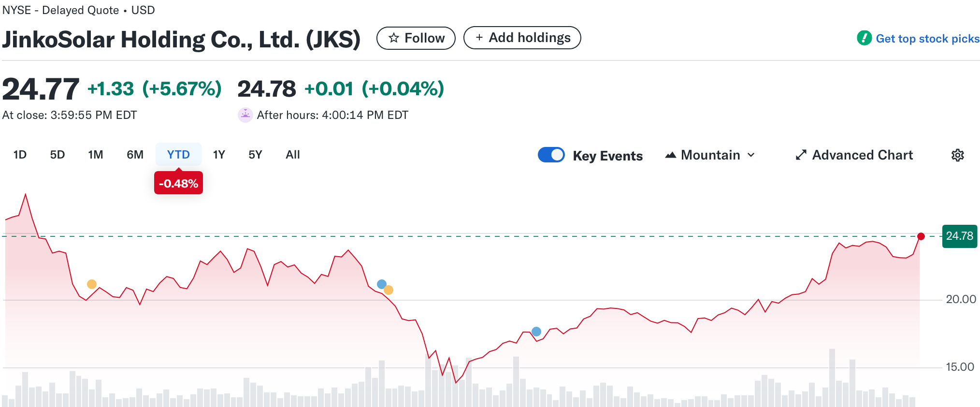Click the Add holdings button
This screenshot has height=407, width=980.
point(522,38)
